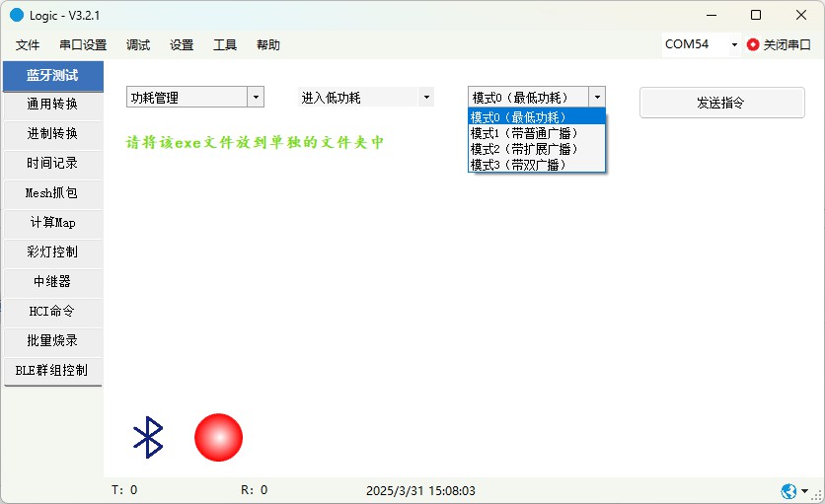Click the 关闭串口 text button

pyautogui.click(x=787, y=45)
